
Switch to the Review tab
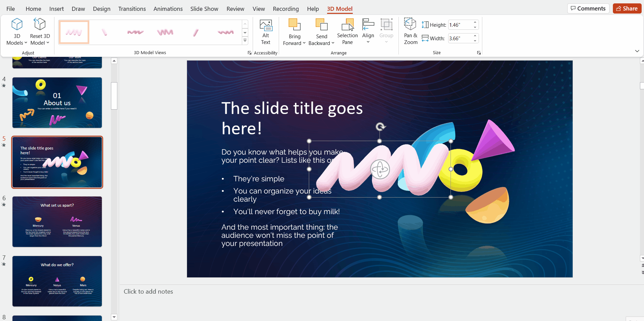(235, 9)
